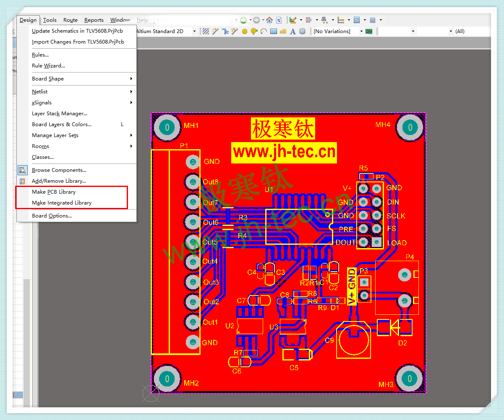The width and height of the screenshot is (504, 420).
Task: Select the Place Component chip icon
Action: click(302, 31)
